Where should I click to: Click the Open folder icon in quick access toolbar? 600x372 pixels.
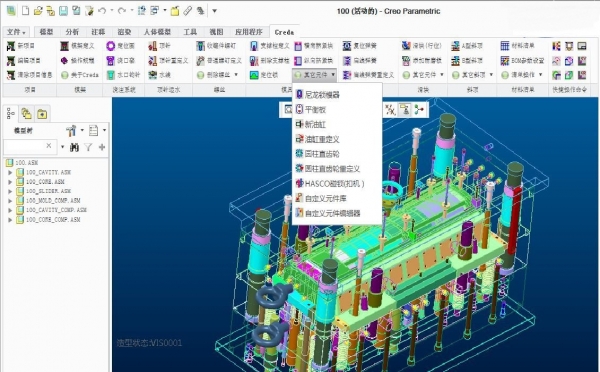tap(38, 11)
